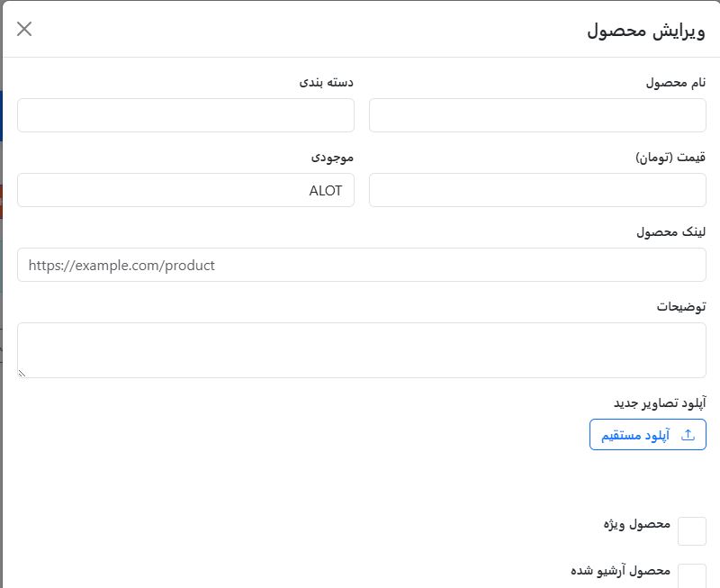Click the قیمت (تومان) label
Image resolution: width=720 pixels, height=588 pixels.
670,158
